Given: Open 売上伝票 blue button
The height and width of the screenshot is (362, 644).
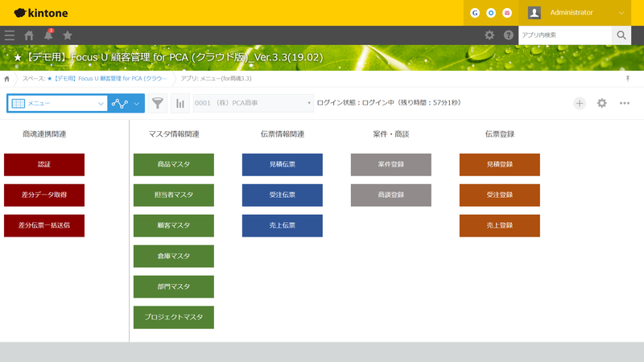Looking at the screenshot, I should [x=283, y=226].
